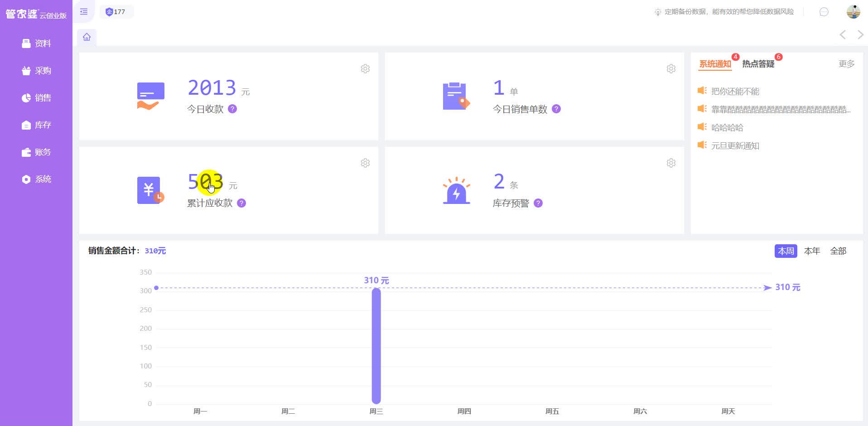Collapse the sidebar using the menu icon
This screenshot has width=868, height=426.
84,12
